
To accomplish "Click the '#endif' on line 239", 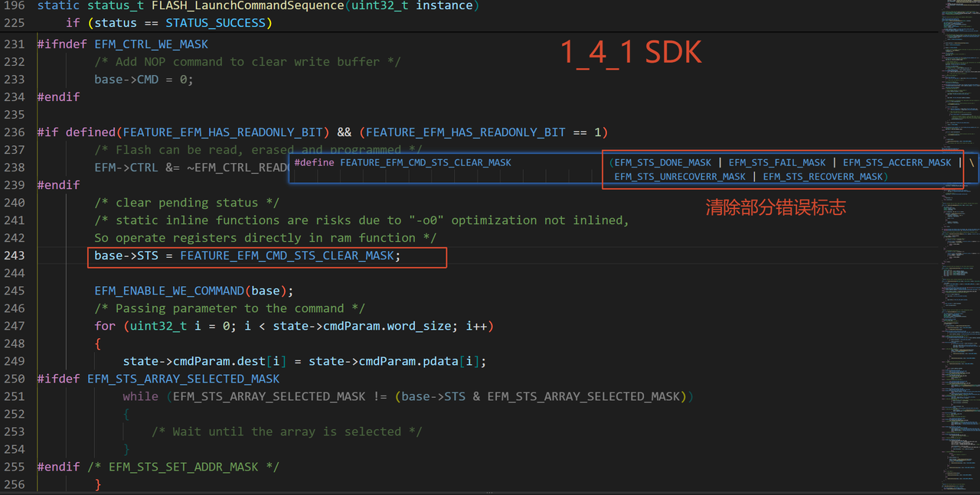I will pos(58,185).
